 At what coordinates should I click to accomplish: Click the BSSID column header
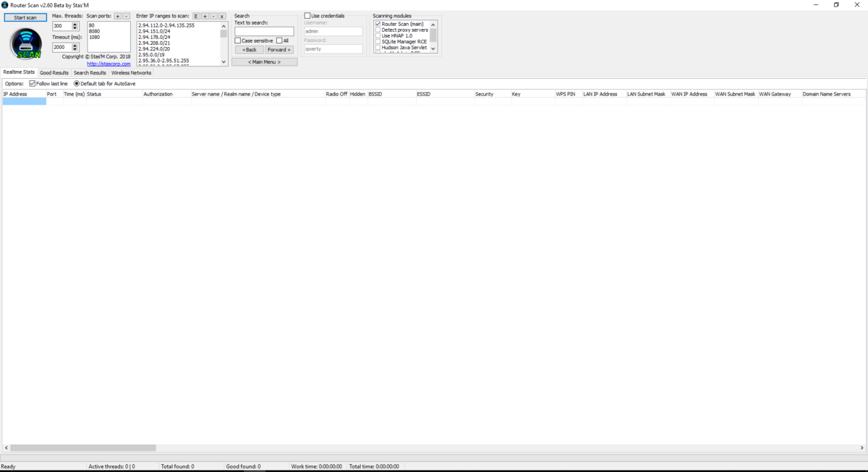(391, 94)
